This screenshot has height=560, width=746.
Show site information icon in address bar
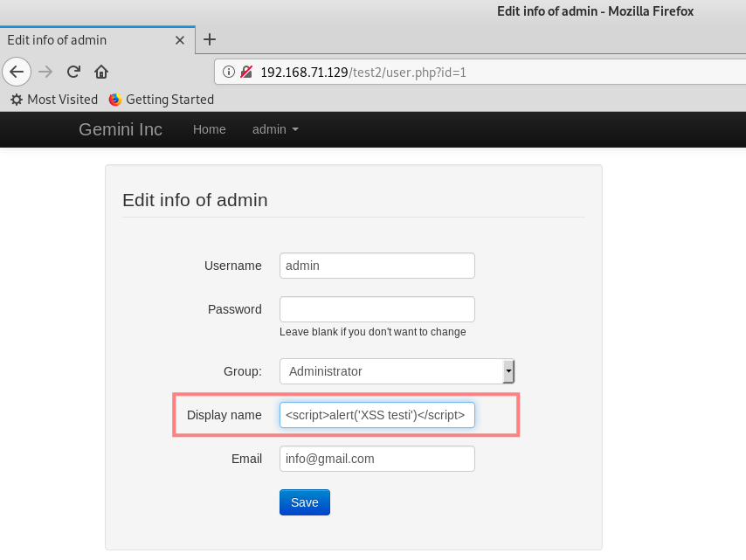coord(229,72)
